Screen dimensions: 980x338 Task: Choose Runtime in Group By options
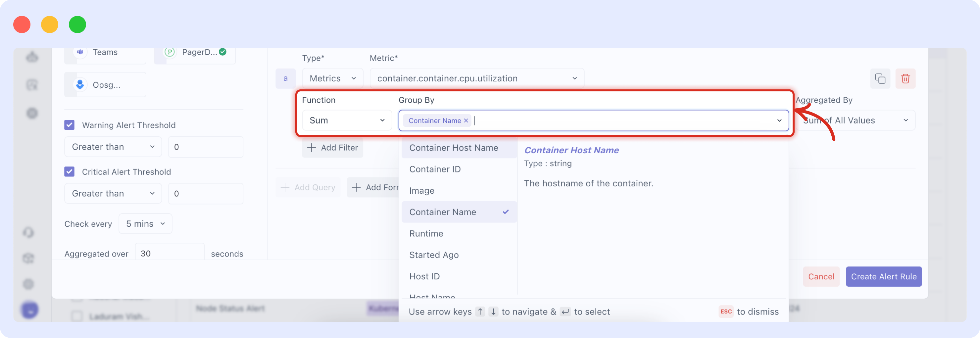pos(426,233)
